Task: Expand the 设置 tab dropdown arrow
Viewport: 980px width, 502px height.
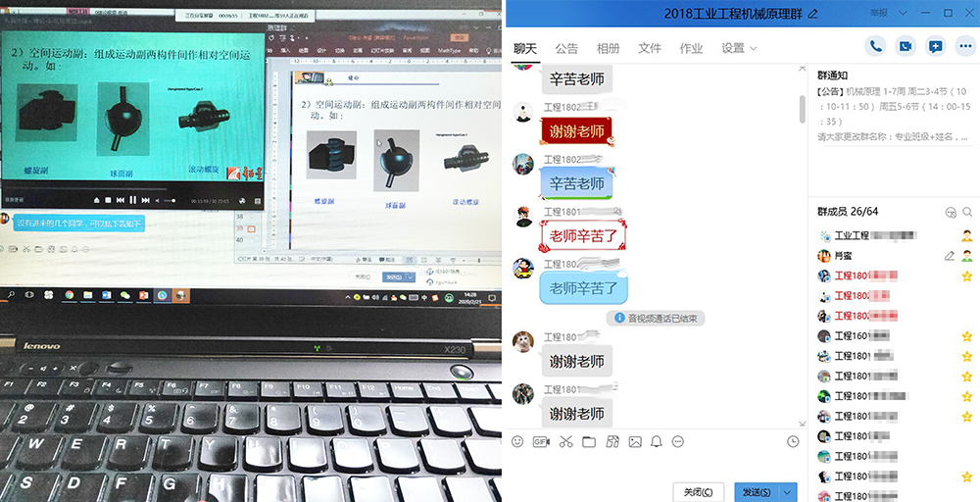Action: [753, 49]
